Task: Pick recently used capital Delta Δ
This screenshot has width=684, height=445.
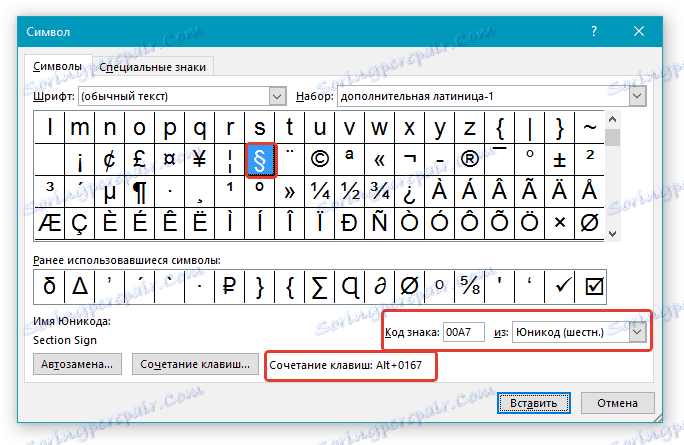Action: point(79,287)
